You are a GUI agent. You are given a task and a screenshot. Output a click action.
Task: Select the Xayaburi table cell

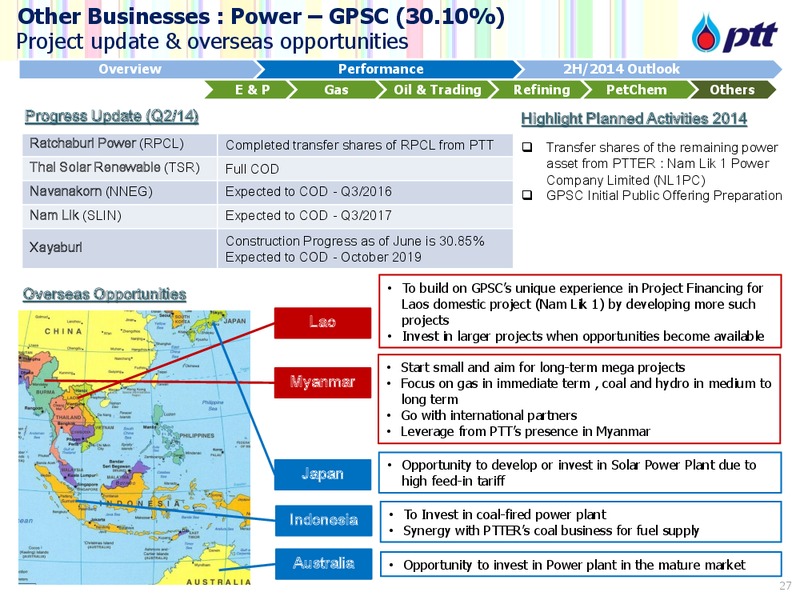pyautogui.click(x=120, y=248)
